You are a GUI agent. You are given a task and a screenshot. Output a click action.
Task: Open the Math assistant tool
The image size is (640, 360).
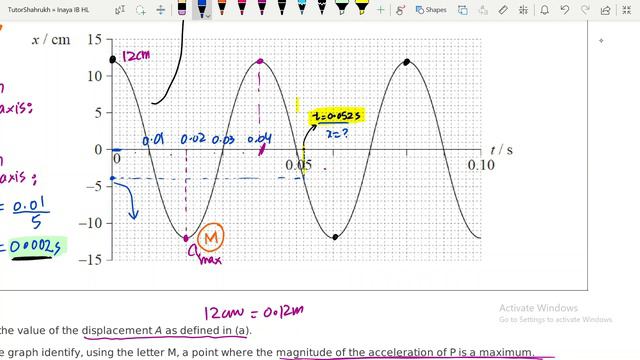(523, 10)
